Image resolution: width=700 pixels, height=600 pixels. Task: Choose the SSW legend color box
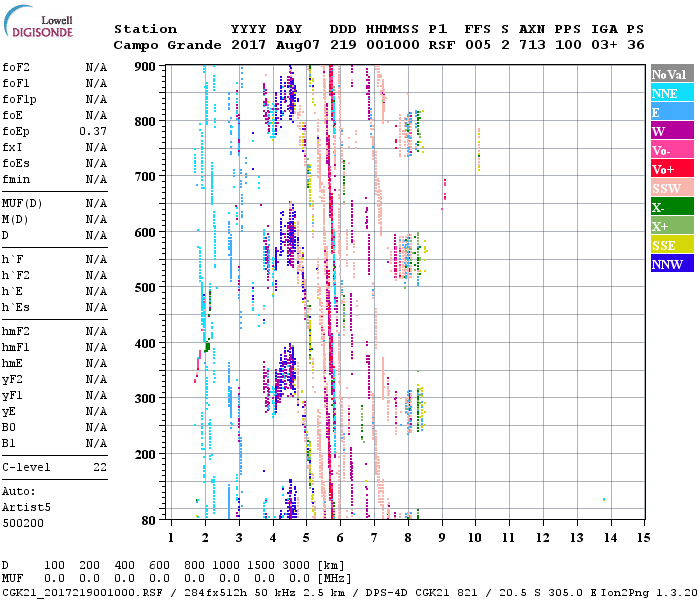tap(671, 188)
